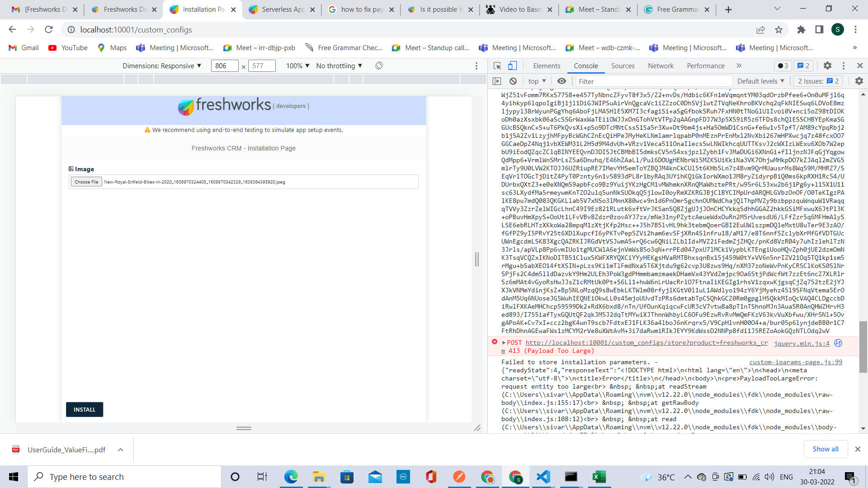Toggle Chrome side panel

tap(819, 30)
